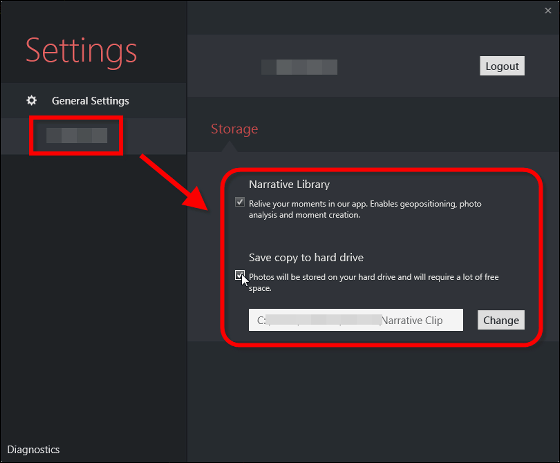Click the Narrative Clip folder path field

[356, 320]
